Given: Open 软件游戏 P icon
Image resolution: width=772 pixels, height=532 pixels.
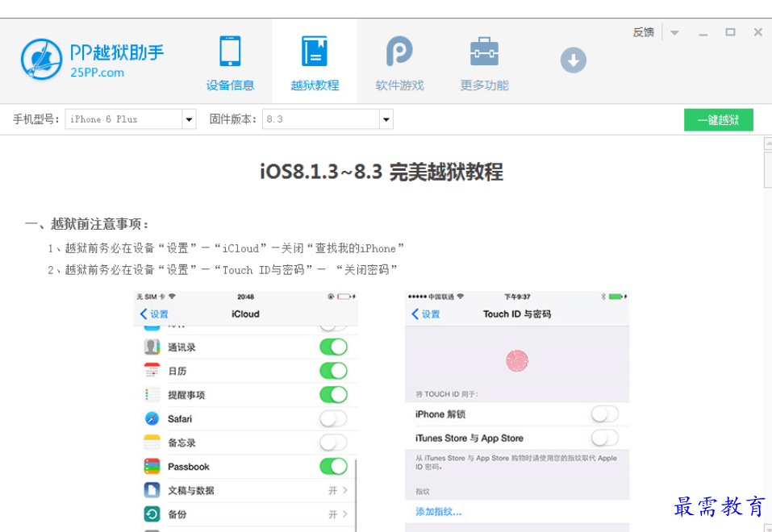Looking at the screenshot, I should coord(399,51).
